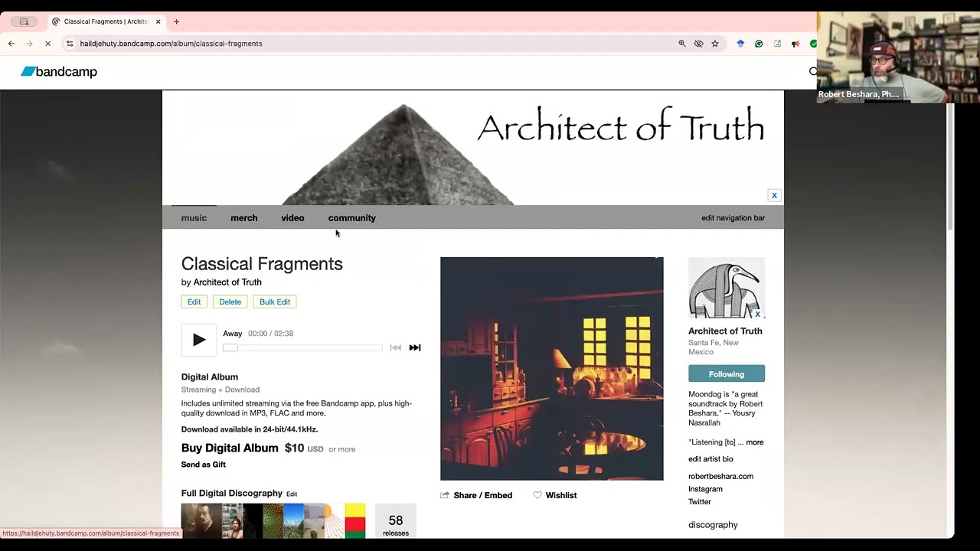Click the Edit album button
980x551 pixels.
[194, 302]
